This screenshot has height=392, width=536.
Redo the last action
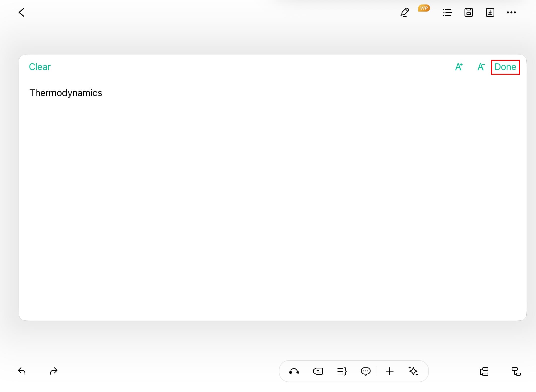(54, 371)
